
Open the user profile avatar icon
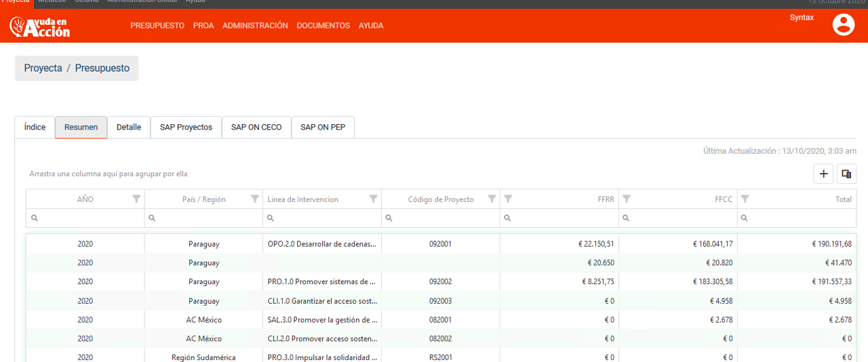(844, 25)
